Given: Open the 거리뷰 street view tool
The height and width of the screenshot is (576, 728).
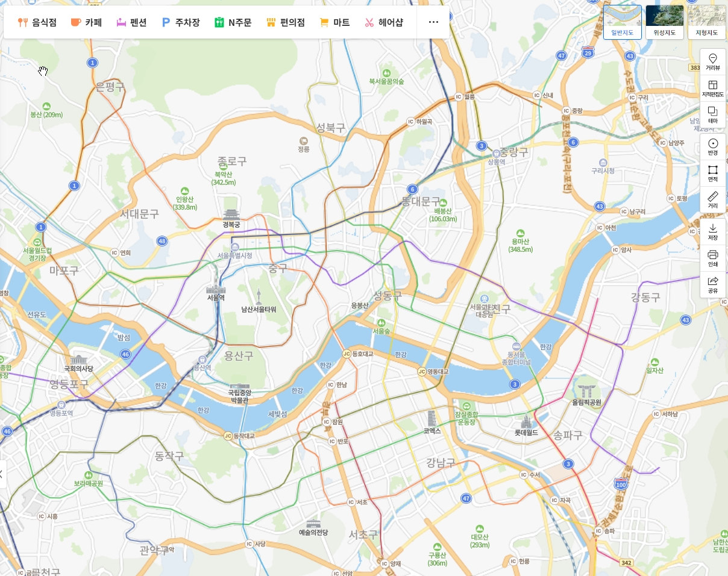Looking at the screenshot, I should (x=713, y=62).
